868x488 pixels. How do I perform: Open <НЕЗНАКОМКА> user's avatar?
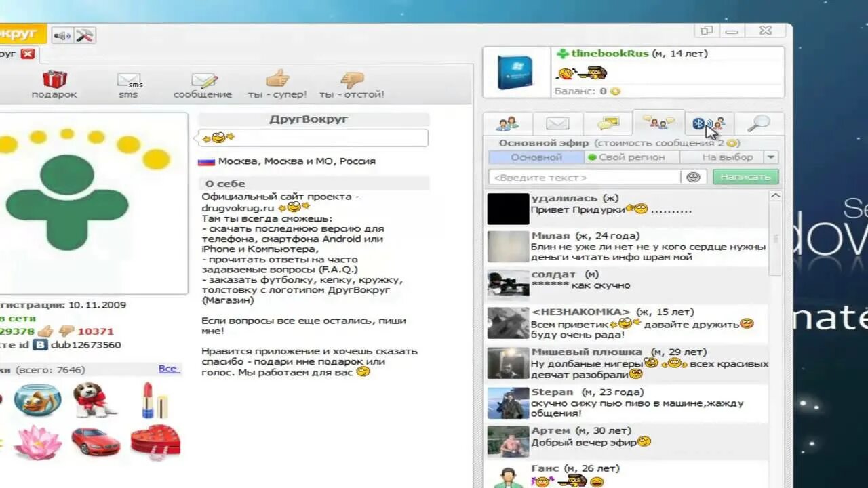click(x=508, y=323)
